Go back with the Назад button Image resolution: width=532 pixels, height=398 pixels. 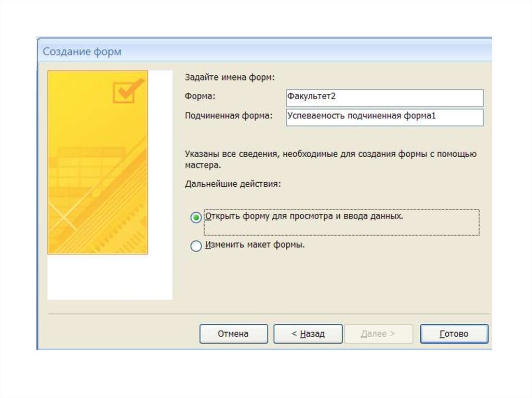click(x=308, y=334)
